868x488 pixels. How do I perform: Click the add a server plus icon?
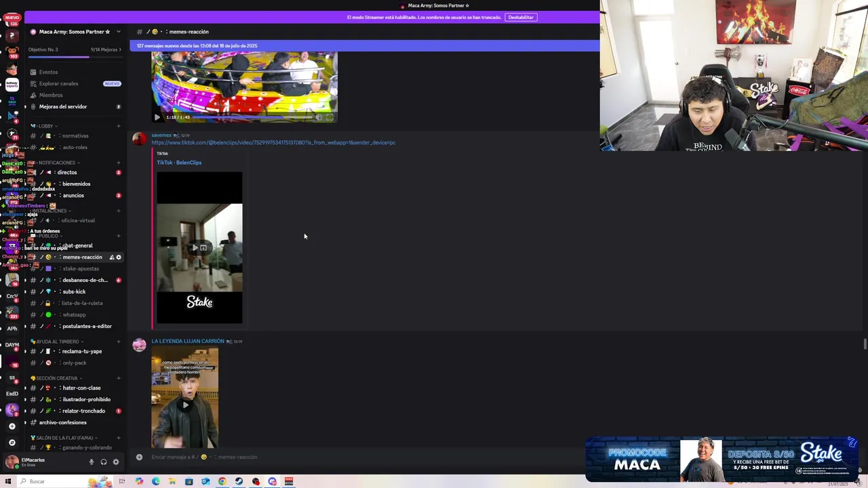[x=12, y=426]
